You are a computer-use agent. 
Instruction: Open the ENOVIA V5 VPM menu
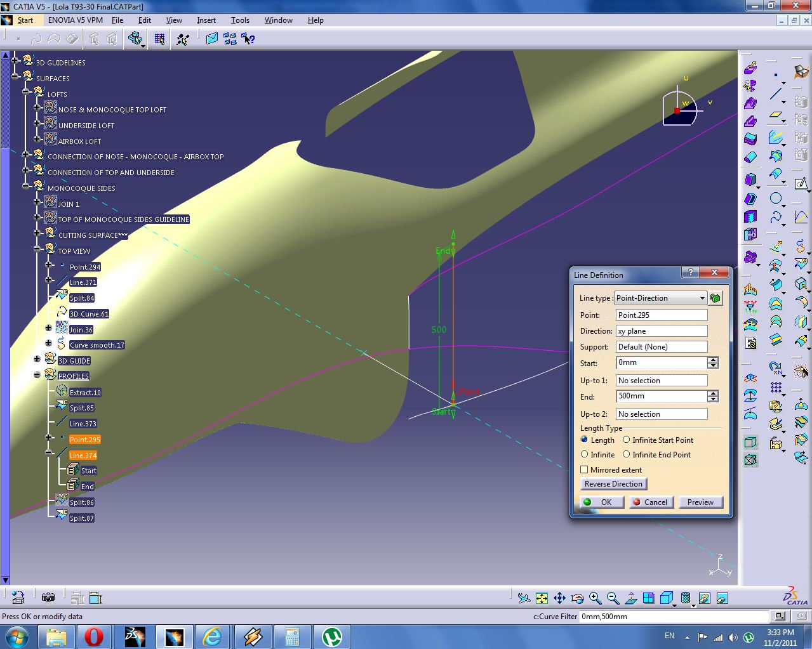click(76, 20)
